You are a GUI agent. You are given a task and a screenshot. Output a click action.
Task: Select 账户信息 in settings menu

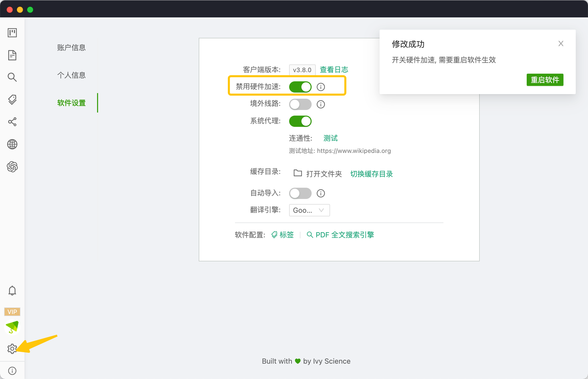click(x=72, y=48)
